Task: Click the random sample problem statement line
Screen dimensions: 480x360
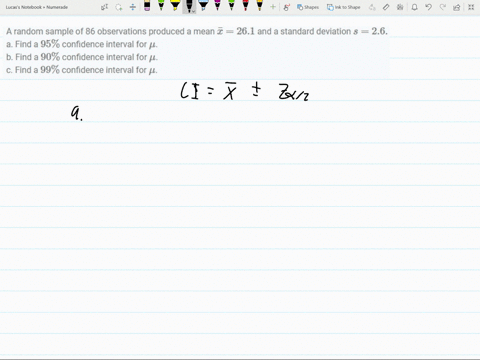Action: pyautogui.click(x=197, y=31)
